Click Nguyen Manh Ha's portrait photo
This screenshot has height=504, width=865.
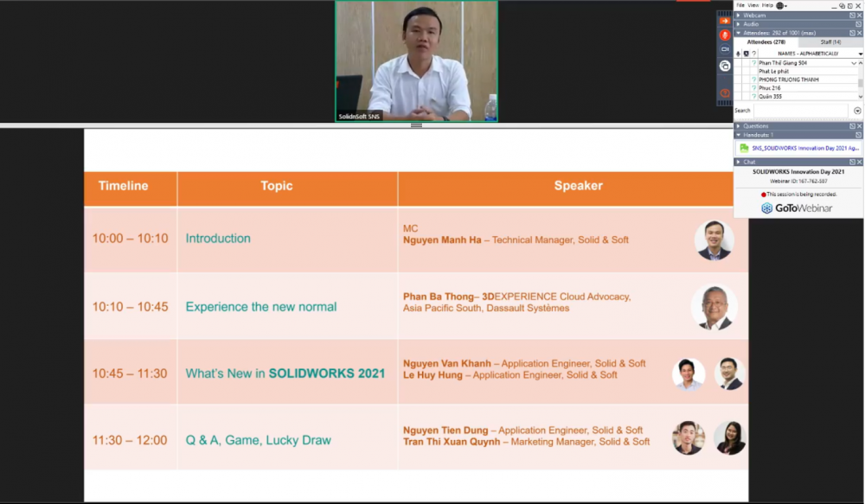[714, 239]
